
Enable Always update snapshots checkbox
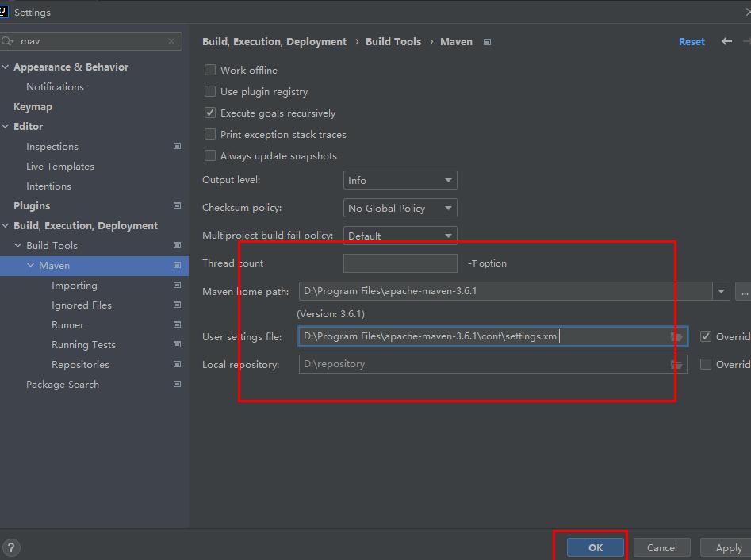point(210,155)
